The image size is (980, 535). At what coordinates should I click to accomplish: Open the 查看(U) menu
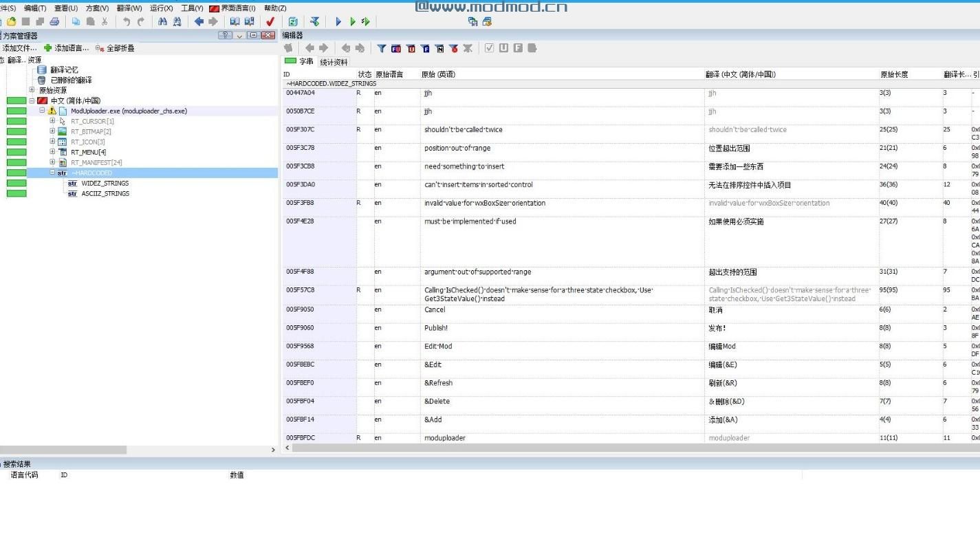pyautogui.click(x=66, y=8)
